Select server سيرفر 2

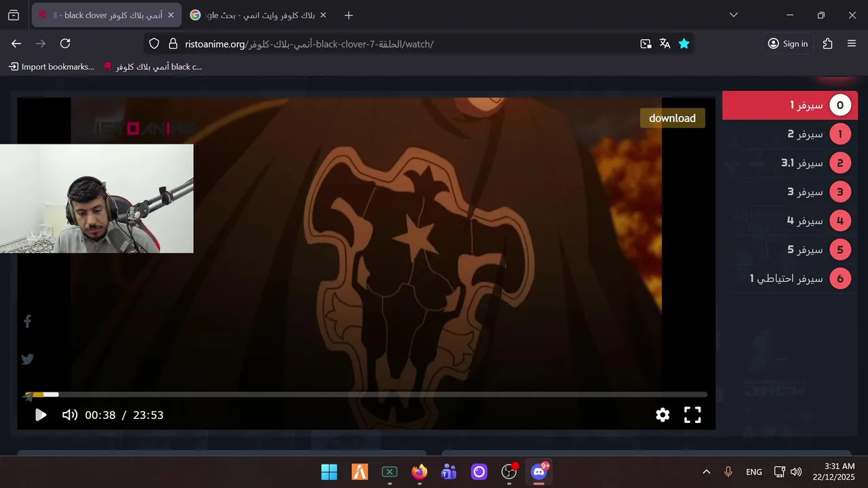790,134
